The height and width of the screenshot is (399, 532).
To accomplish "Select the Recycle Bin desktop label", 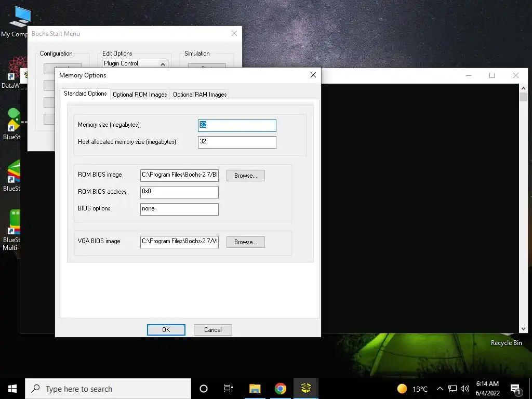I will [506, 343].
